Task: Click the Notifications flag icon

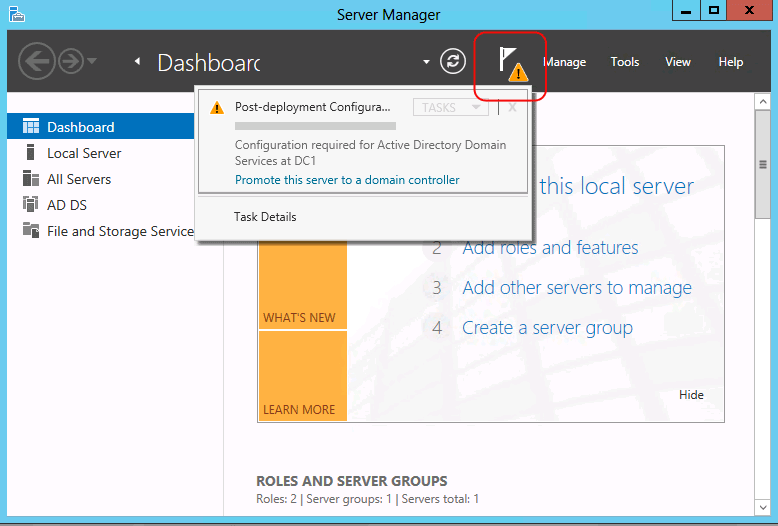Action: (x=513, y=64)
